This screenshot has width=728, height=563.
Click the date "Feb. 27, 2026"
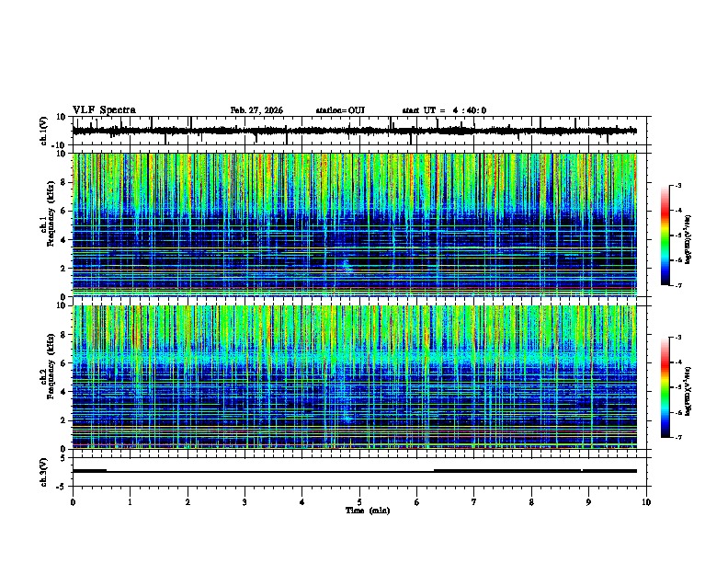point(256,110)
